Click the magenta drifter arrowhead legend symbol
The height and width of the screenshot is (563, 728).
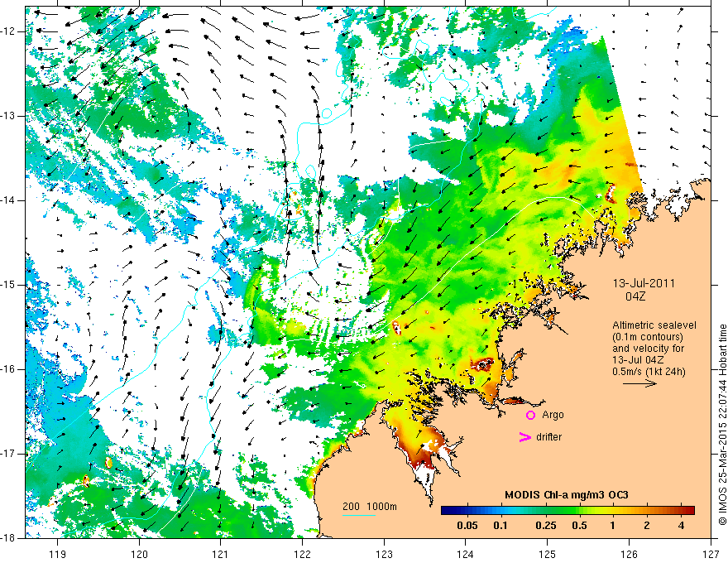click(x=524, y=436)
